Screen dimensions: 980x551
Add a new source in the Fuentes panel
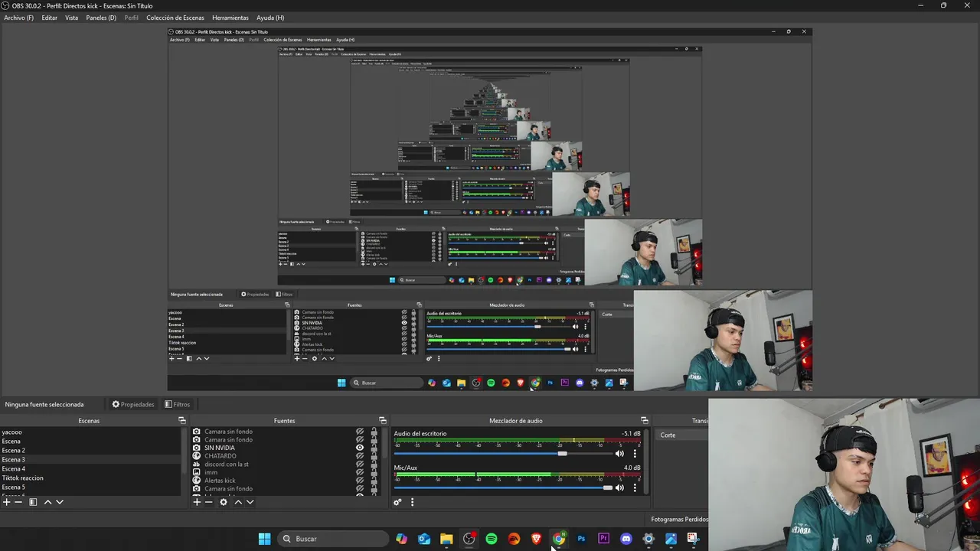197,502
